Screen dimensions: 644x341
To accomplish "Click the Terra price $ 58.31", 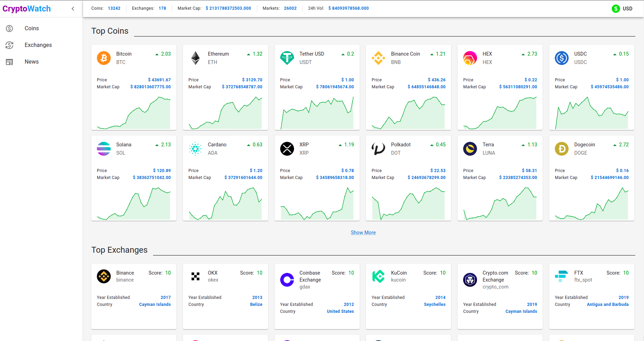I will [x=529, y=171].
